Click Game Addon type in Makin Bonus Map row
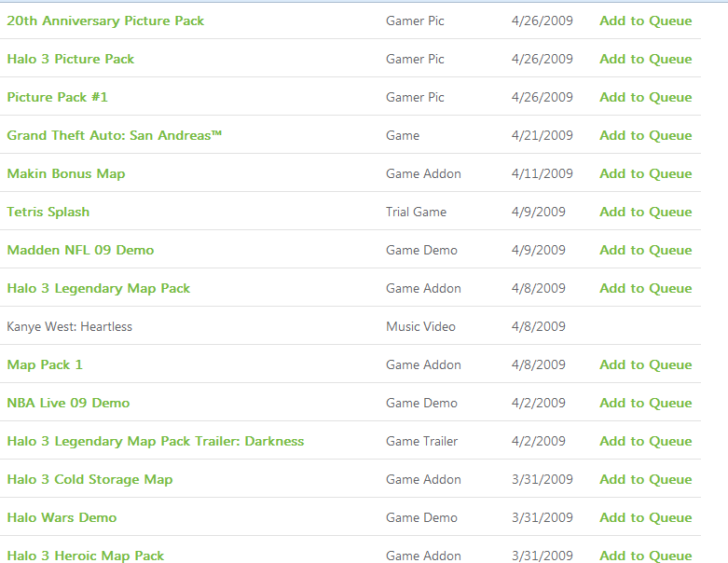The height and width of the screenshot is (563, 728). click(423, 173)
